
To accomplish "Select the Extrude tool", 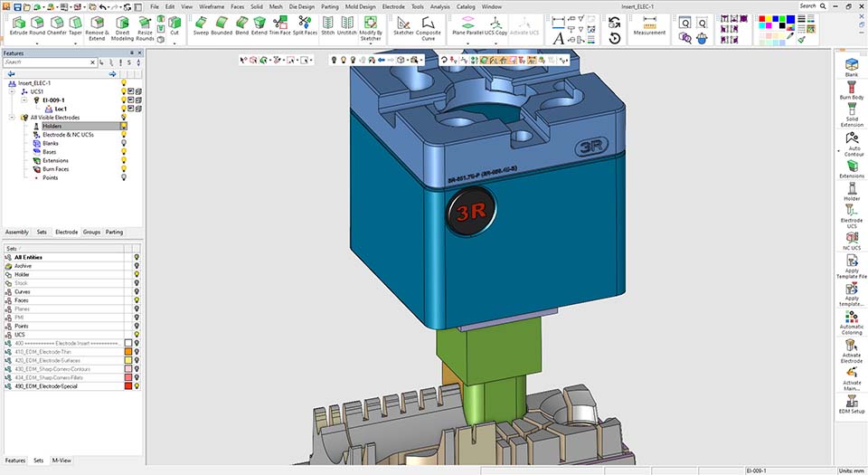I will pyautogui.click(x=18, y=25).
